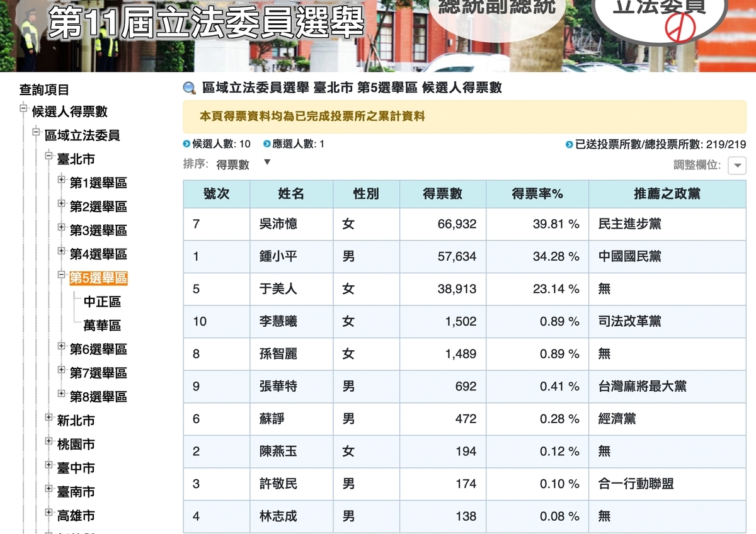Viewport: 756px width, 534px height.
Task: Click candidate name 鍾小平
Action: 278,256
